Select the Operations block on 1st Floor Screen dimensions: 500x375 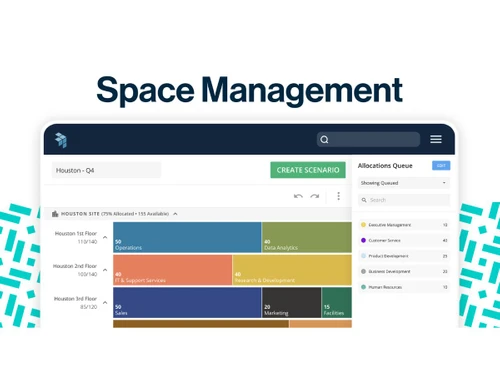click(x=187, y=237)
